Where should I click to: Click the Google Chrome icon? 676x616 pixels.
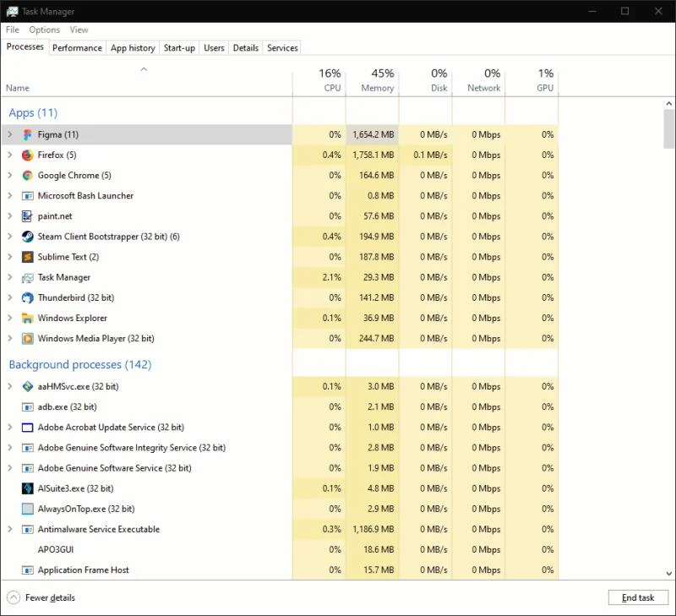pos(28,176)
